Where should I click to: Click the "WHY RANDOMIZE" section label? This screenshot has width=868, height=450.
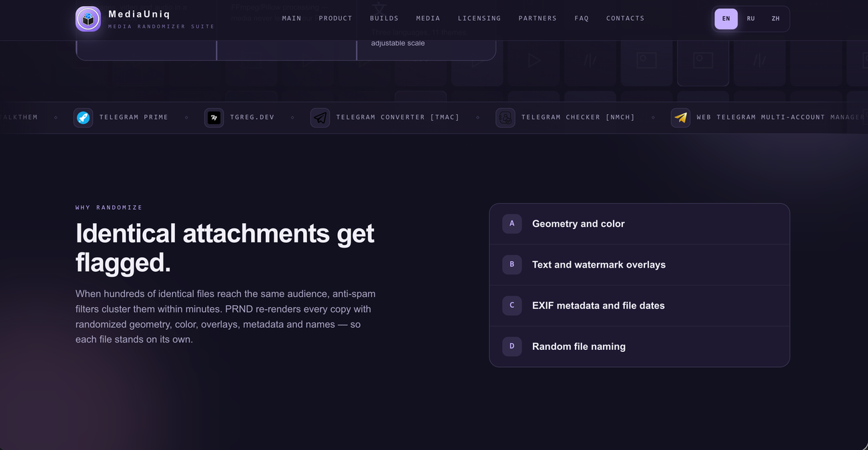click(109, 208)
